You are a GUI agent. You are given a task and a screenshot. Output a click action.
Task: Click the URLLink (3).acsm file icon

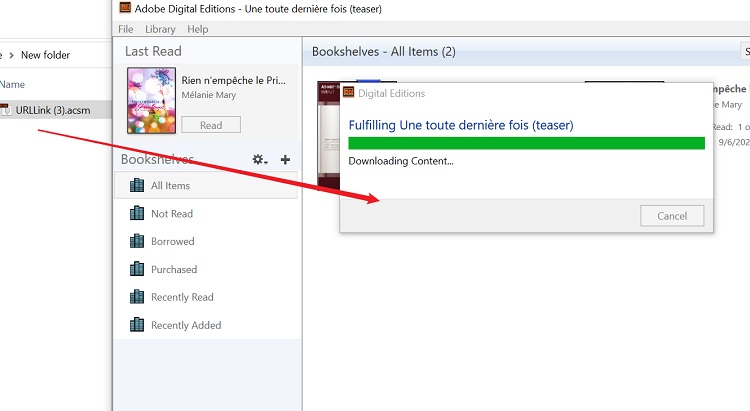coord(6,110)
